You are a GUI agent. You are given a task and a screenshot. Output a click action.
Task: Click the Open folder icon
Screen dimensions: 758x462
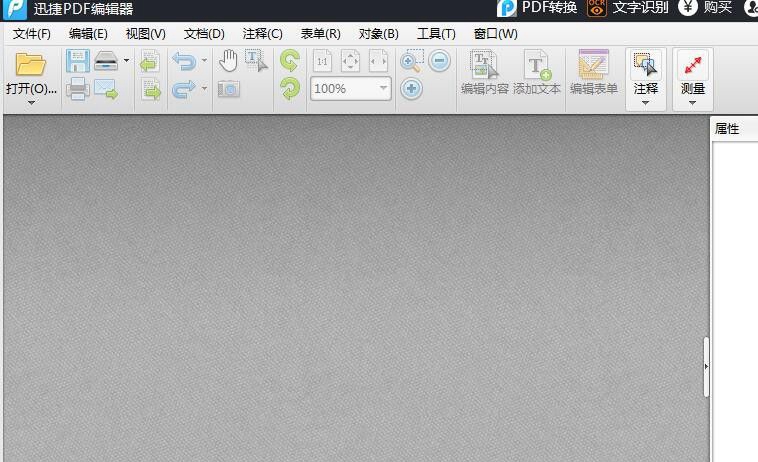tap(30, 64)
